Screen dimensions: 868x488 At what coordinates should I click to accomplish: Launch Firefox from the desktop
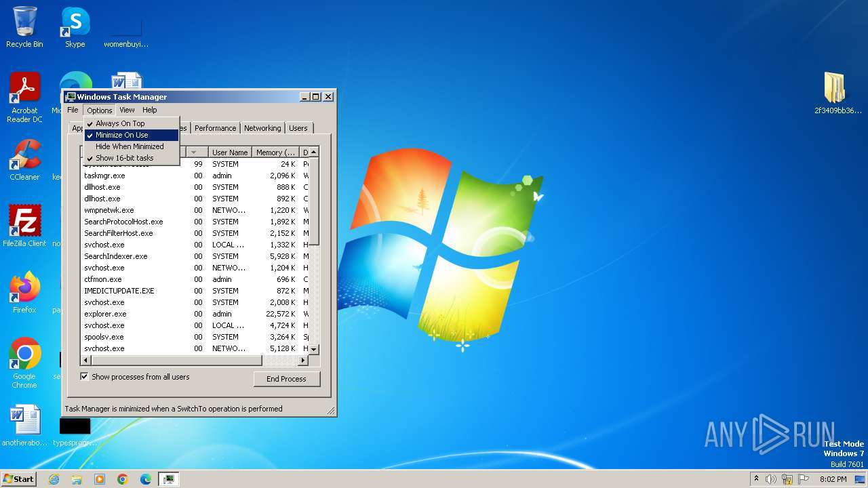24,292
